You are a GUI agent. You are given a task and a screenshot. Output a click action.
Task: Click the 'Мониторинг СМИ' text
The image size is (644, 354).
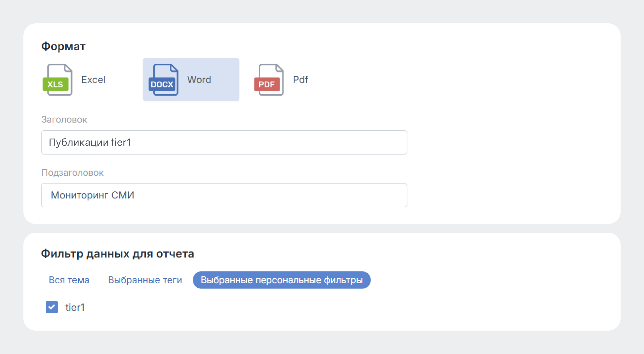click(93, 195)
